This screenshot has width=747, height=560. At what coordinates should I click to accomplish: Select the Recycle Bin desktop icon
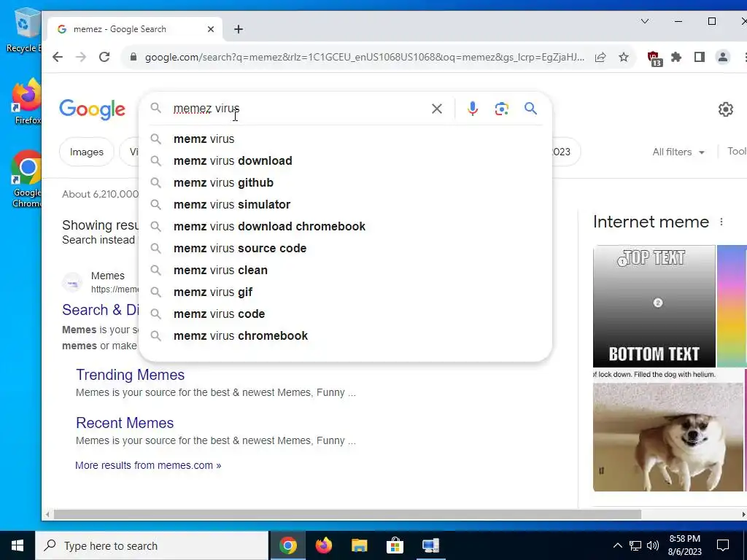[23, 31]
